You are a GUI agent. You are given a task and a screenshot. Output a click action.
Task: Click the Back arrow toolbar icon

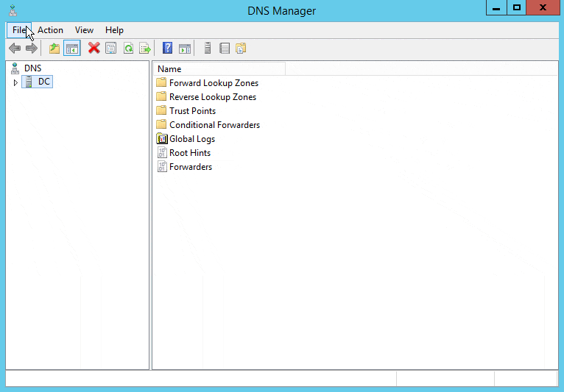(x=14, y=49)
